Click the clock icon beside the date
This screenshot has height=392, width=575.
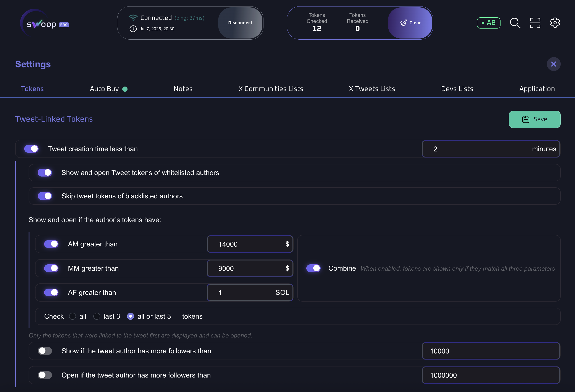tap(133, 29)
